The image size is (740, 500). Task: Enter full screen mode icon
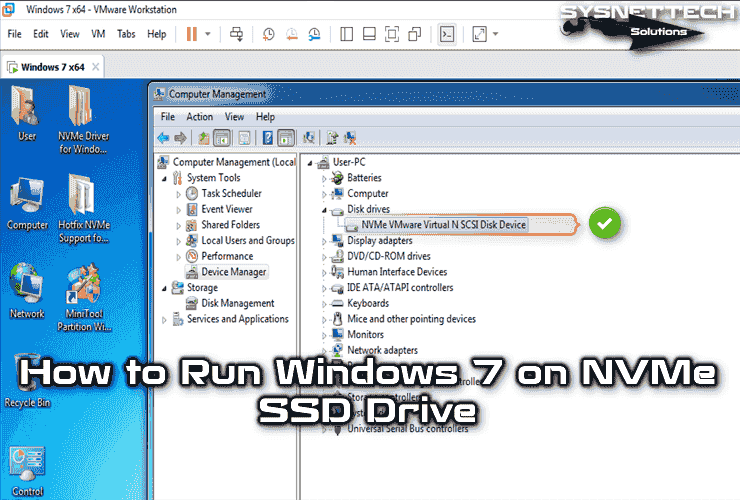tap(392, 34)
